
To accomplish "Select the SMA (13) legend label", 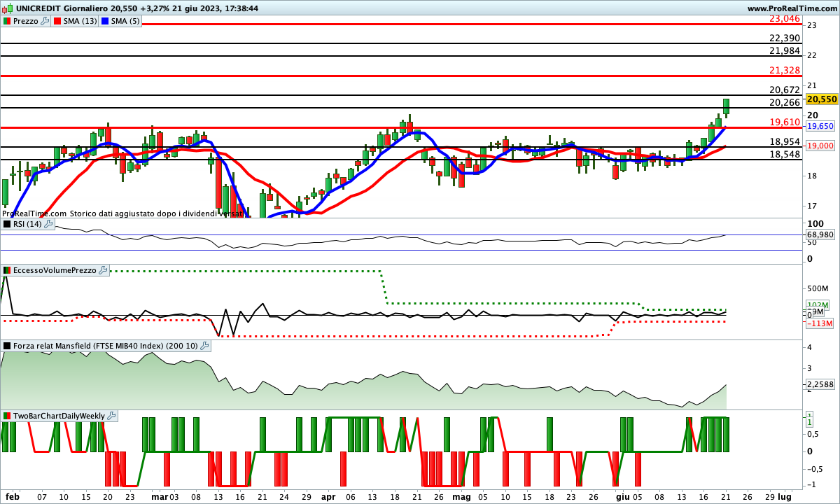I will [x=80, y=21].
